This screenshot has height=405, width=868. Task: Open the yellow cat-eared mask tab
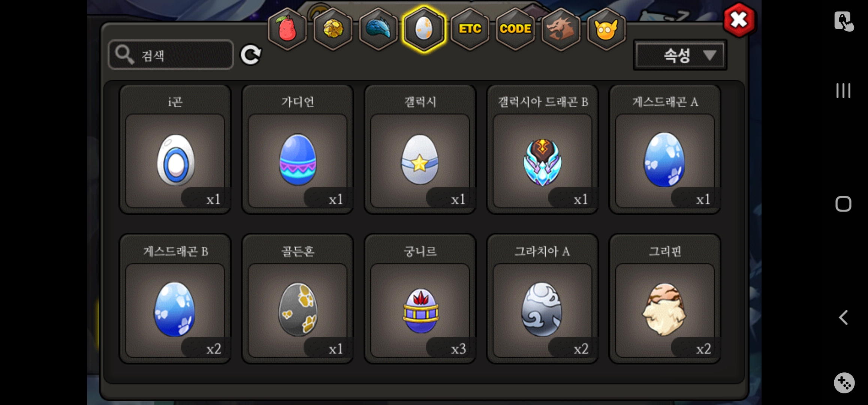coord(606,29)
